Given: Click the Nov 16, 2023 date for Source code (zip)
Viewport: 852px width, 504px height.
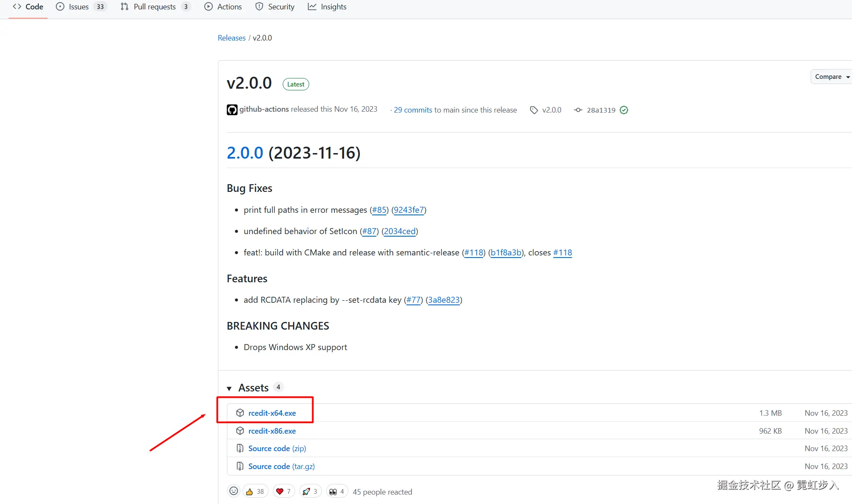Looking at the screenshot, I should (x=826, y=449).
